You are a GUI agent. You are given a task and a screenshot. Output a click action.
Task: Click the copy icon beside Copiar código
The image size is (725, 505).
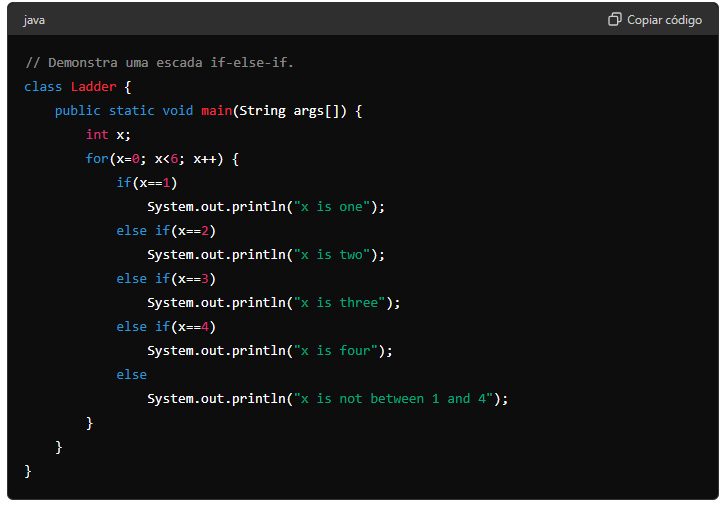[614, 19]
